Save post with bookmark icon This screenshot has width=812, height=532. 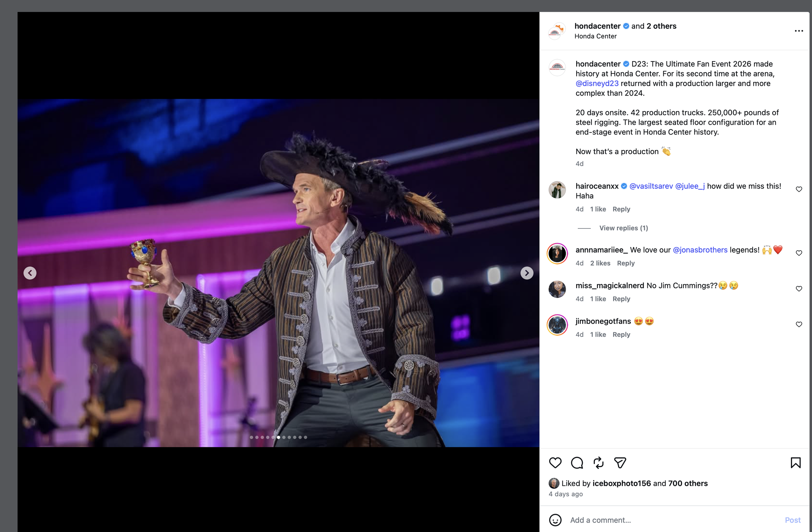[796, 463]
